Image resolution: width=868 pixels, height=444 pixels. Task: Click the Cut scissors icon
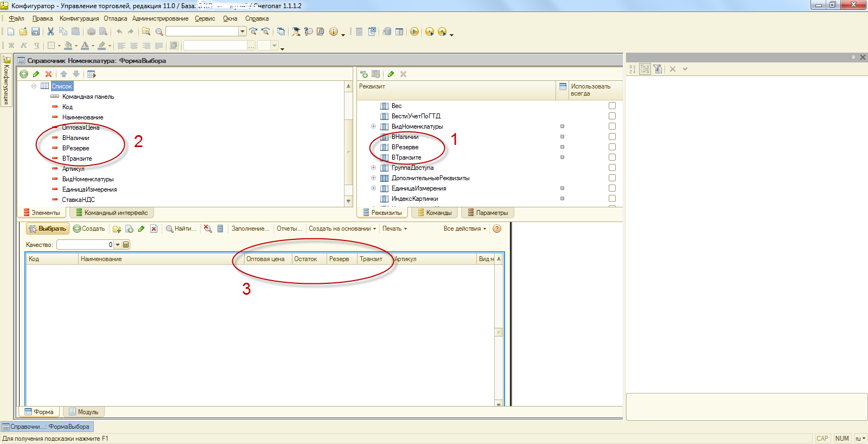coord(50,31)
